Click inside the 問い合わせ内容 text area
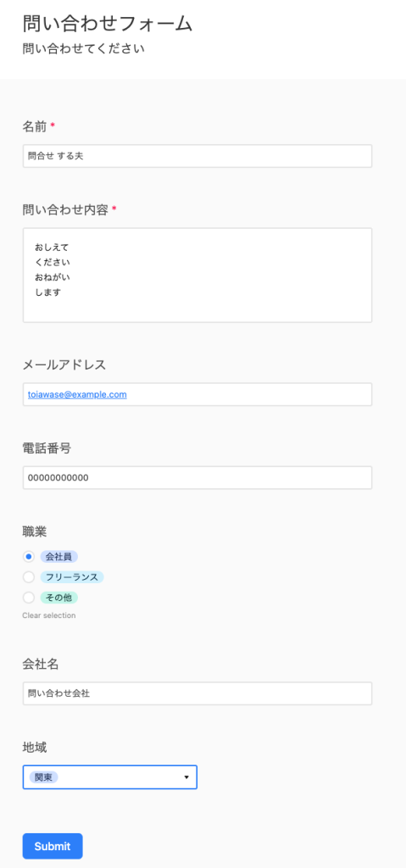Viewport: 406px width, 868px height. [x=197, y=275]
